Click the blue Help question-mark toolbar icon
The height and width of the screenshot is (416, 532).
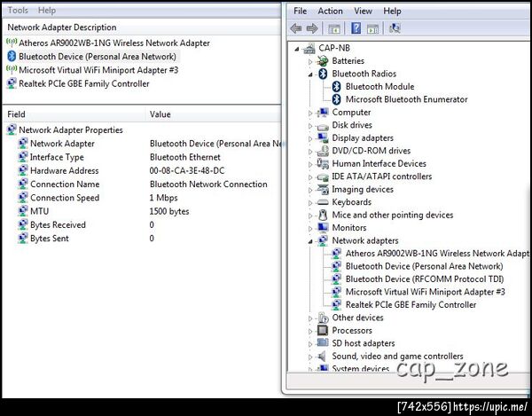(x=356, y=28)
